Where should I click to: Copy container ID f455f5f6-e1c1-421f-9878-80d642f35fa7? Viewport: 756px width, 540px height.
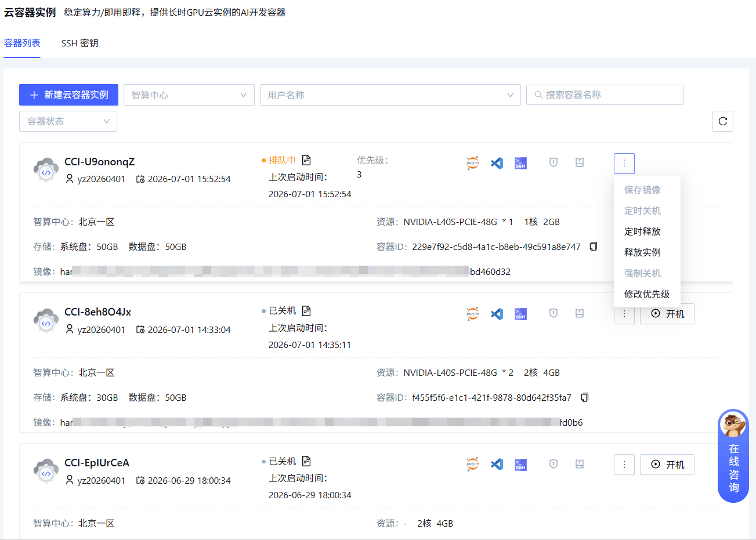[584, 397]
